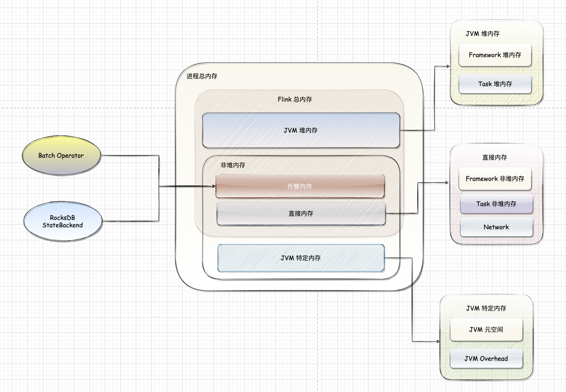The image size is (566, 392).
Task: Select the Framework 堆内存 box
Action: 495,55
